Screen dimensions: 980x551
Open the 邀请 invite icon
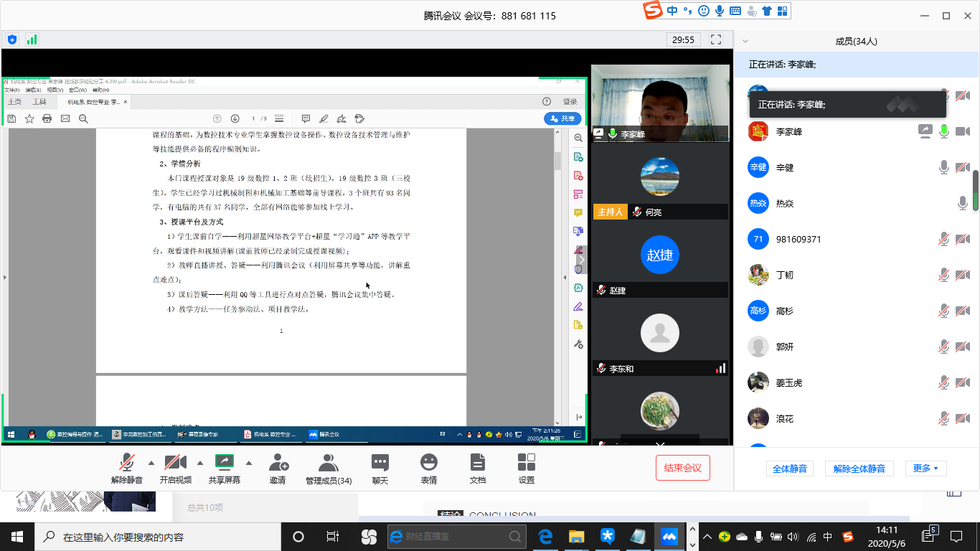coord(278,463)
